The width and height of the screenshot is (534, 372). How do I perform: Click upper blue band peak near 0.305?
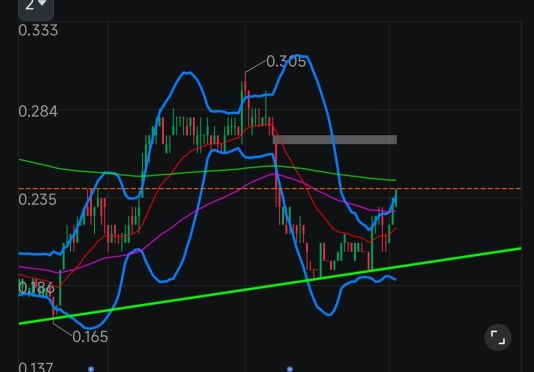(x=298, y=55)
